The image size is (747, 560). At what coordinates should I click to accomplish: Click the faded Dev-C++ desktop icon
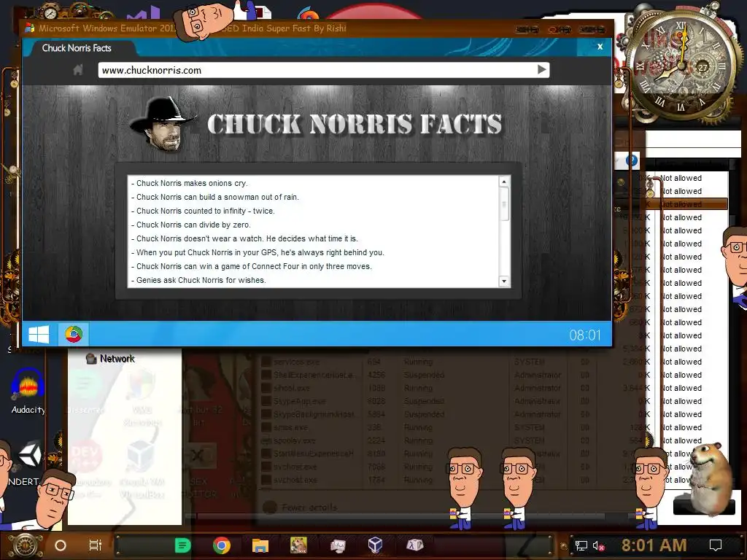pos(86,457)
